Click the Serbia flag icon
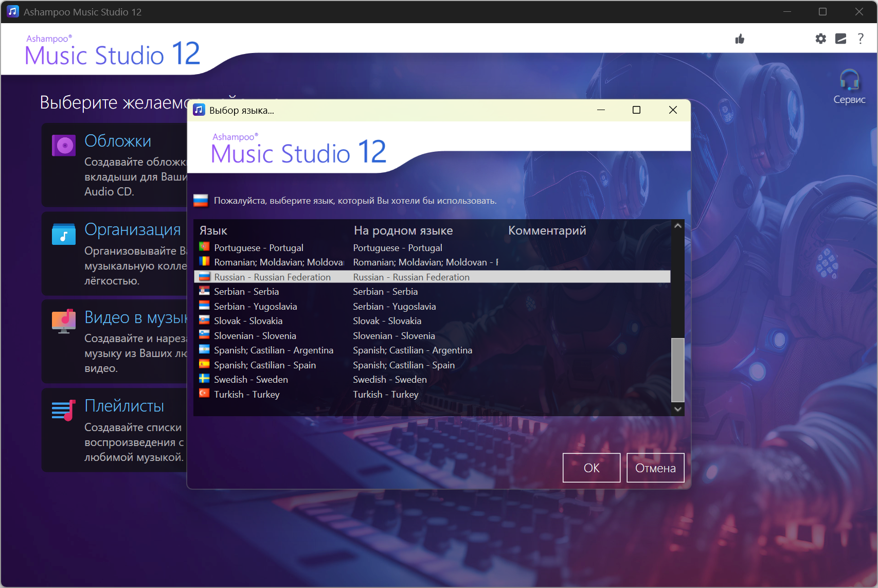 (x=204, y=291)
